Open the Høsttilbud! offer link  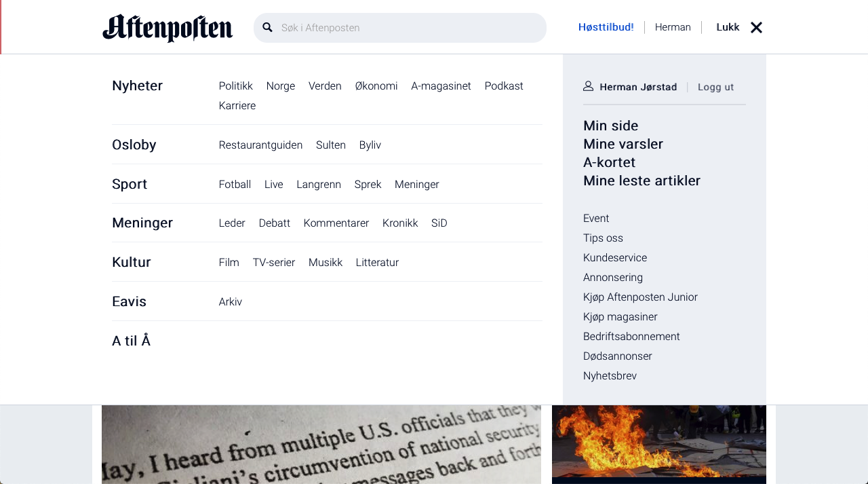point(606,27)
